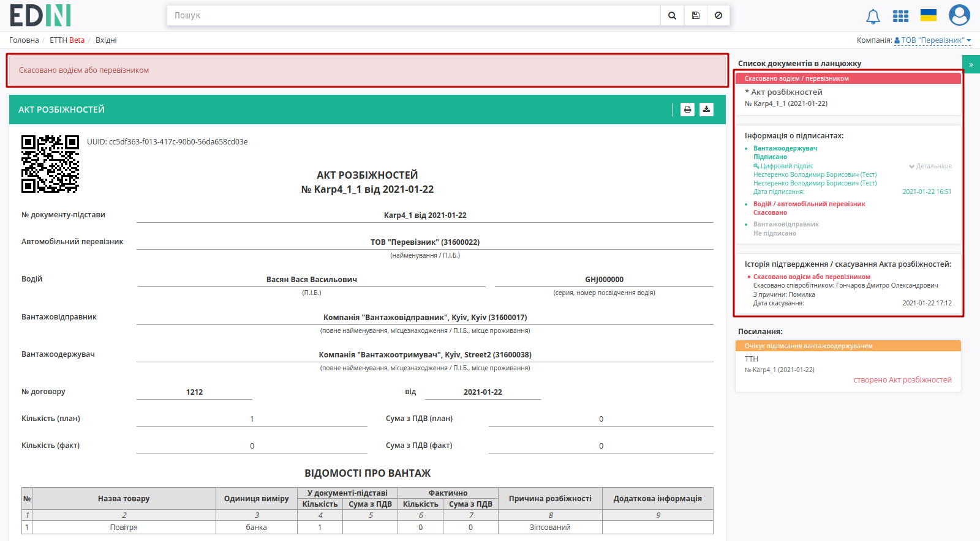This screenshot has width=980, height=541.
Task: Print the Акт розбіжностей document
Action: click(x=687, y=110)
